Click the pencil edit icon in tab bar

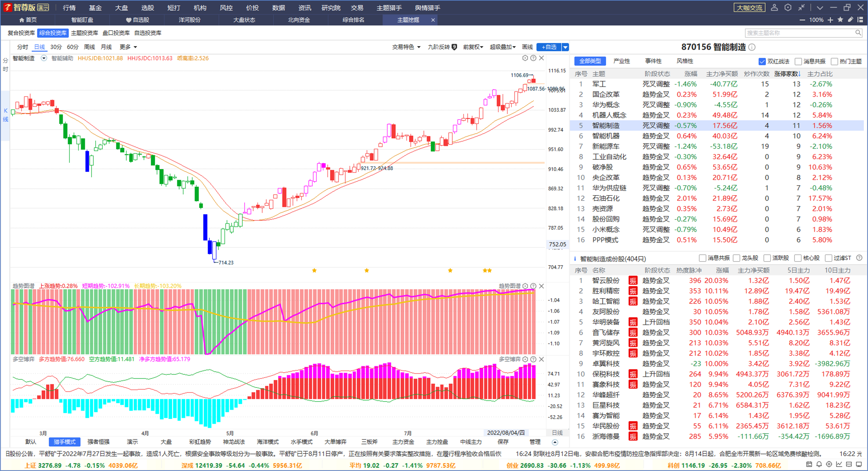pyautogui.click(x=850, y=20)
